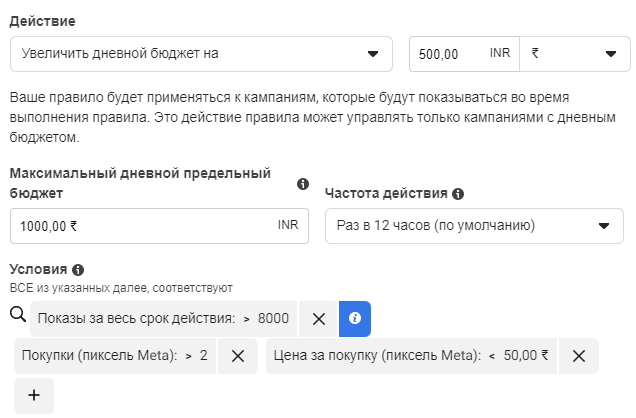Open the 'Увеличить дневной бюджет на' action dropdown
Viewport: 636px width, 418px height.
point(201,54)
